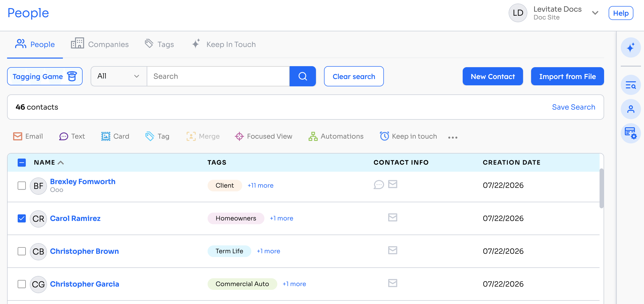Click the Email envelope action
The image size is (644, 304).
pyautogui.click(x=28, y=136)
